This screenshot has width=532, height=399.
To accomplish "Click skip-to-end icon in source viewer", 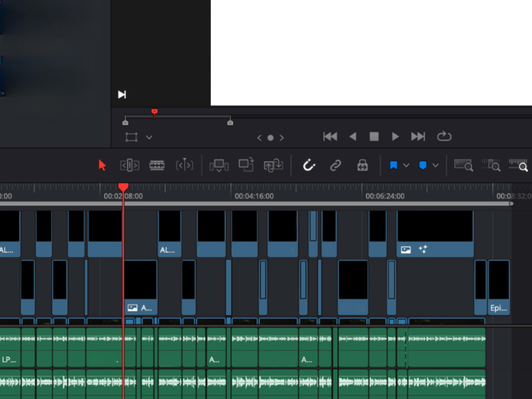I will click(x=122, y=94).
